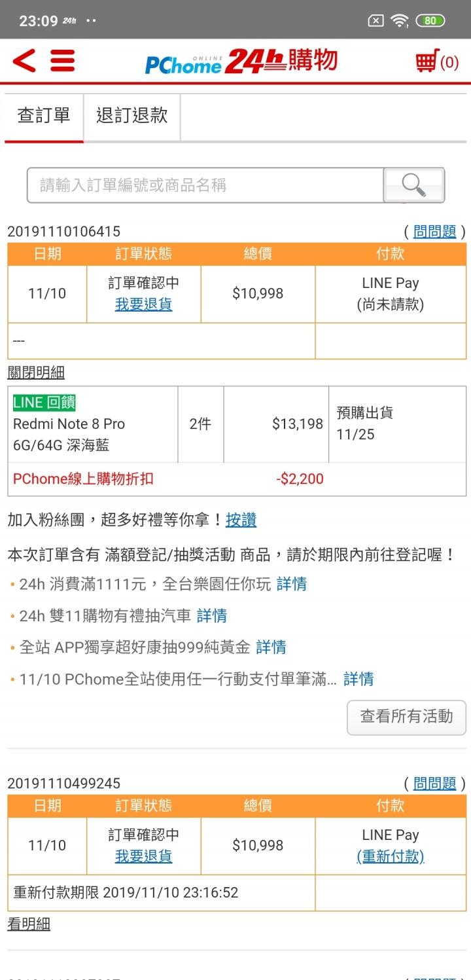Open the shopping cart icon
Viewport: 471px width, 980px height.
437,62
